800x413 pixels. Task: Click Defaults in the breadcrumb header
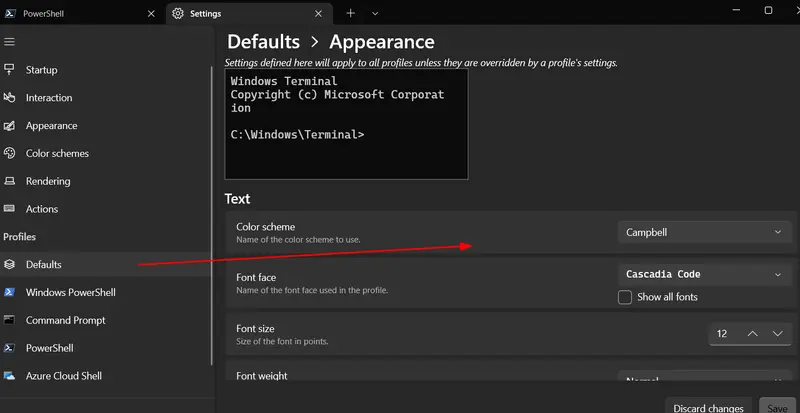(x=263, y=42)
